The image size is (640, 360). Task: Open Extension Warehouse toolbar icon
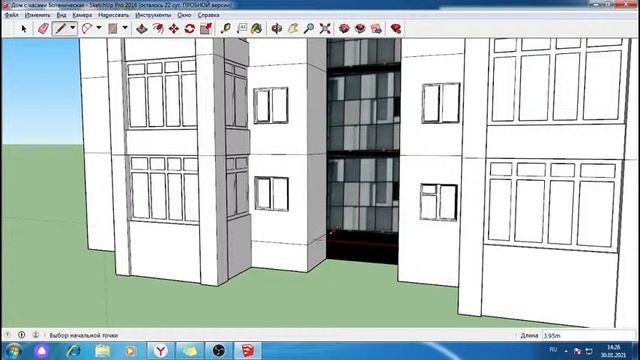tap(360, 29)
